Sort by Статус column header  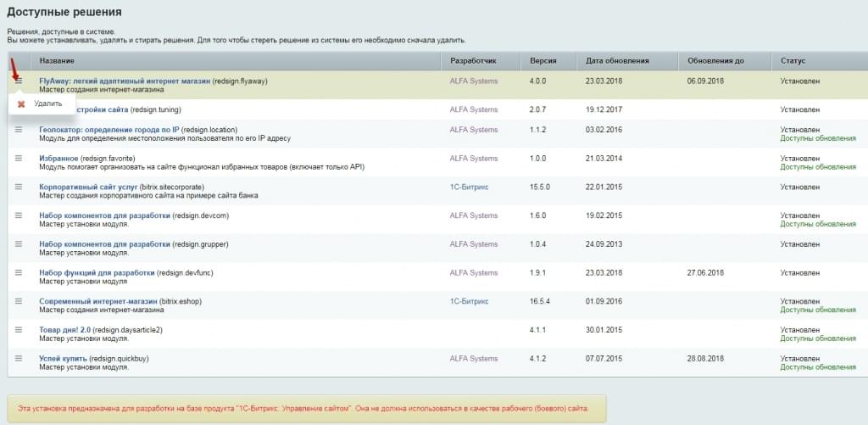click(793, 60)
